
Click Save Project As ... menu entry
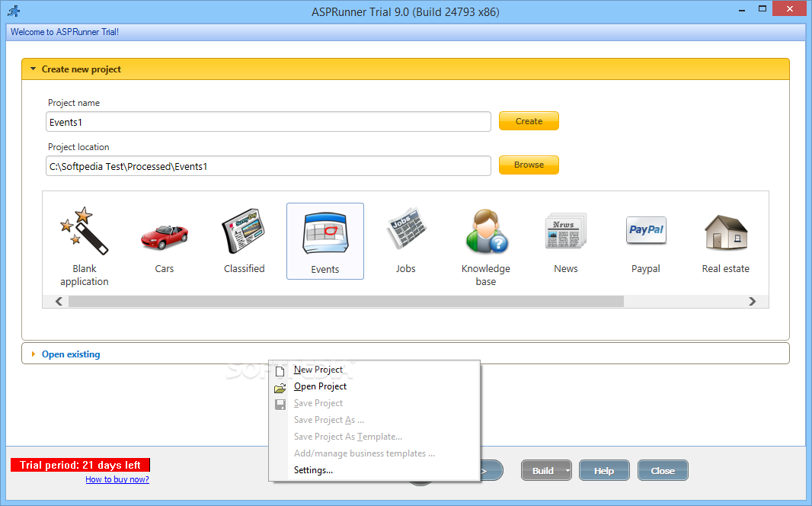pos(329,420)
